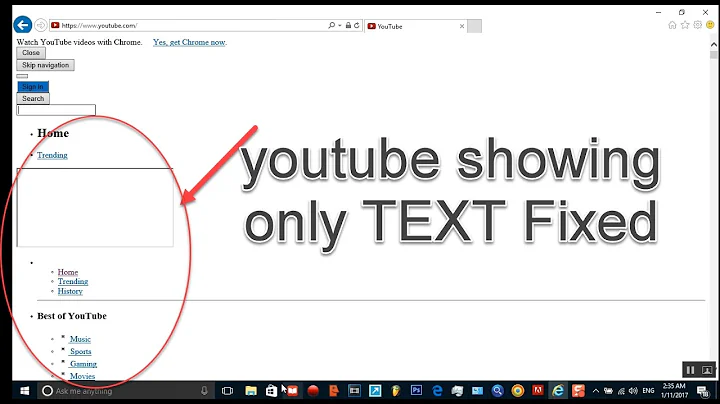Click the browser Forward arrow button
720x404 pixels.
[x=41, y=25]
